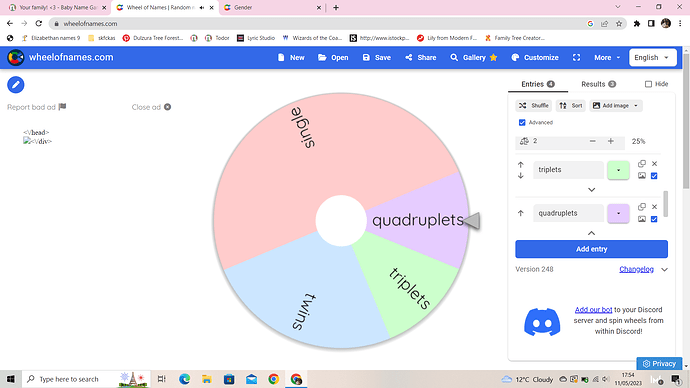The height and width of the screenshot is (388, 690).
Task: Add image to the triplets entry
Action: (642, 176)
